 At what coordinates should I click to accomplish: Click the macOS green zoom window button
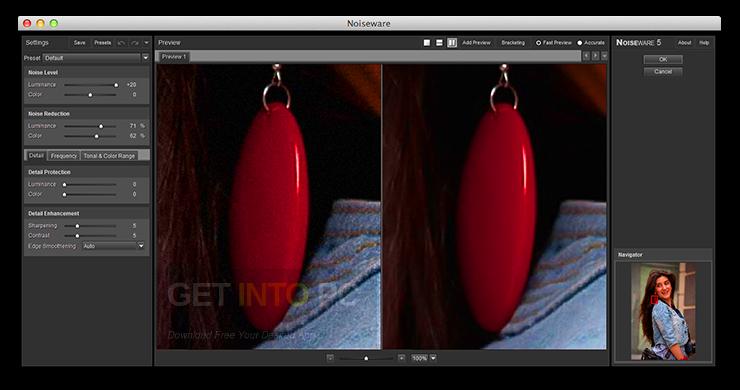[x=54, y=23]
